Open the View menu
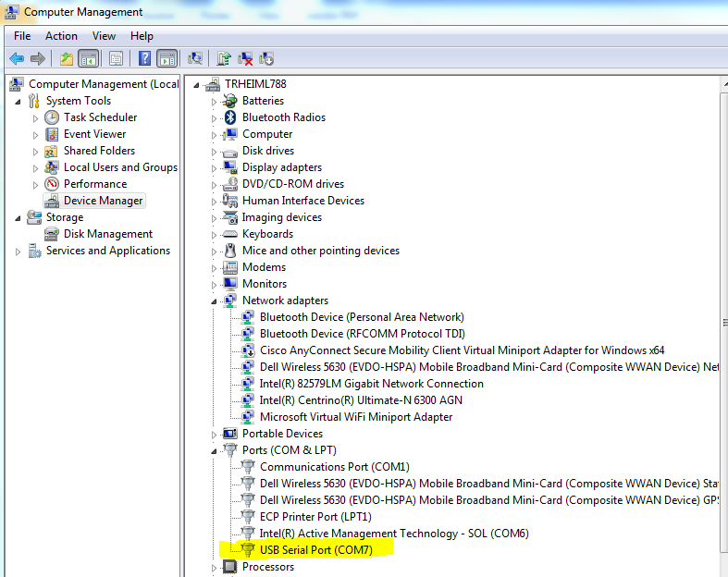This screenshot has height=577, width=728. [x=104, y=36]
